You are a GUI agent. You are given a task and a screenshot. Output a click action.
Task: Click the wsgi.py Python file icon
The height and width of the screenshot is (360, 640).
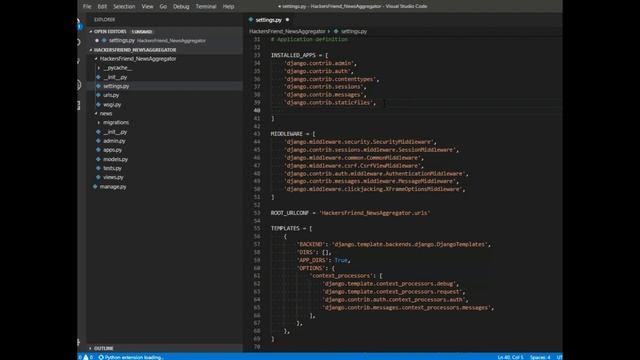(x=98, y=104)
